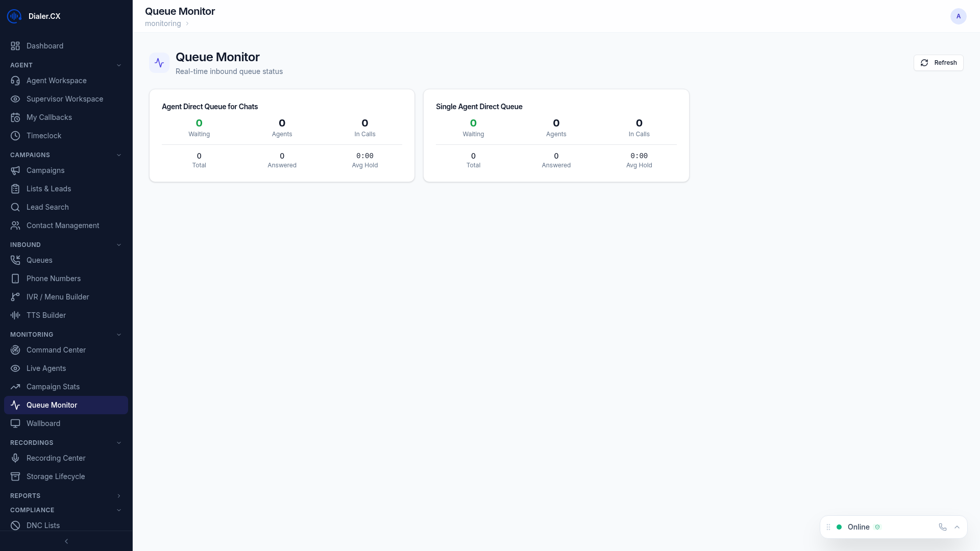The image size is (980, 551).
Task: Select the Agent Workspace headset icon
Action: tap(15, 81)
